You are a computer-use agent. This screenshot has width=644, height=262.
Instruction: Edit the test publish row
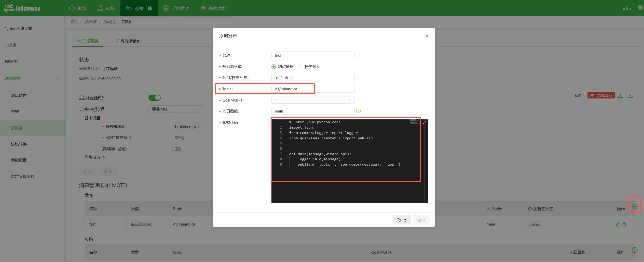[617, 224]
